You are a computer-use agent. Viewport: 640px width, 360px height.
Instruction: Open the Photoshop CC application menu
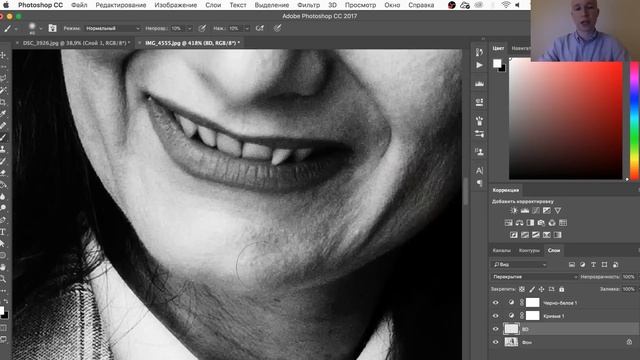tap(40, 5)
